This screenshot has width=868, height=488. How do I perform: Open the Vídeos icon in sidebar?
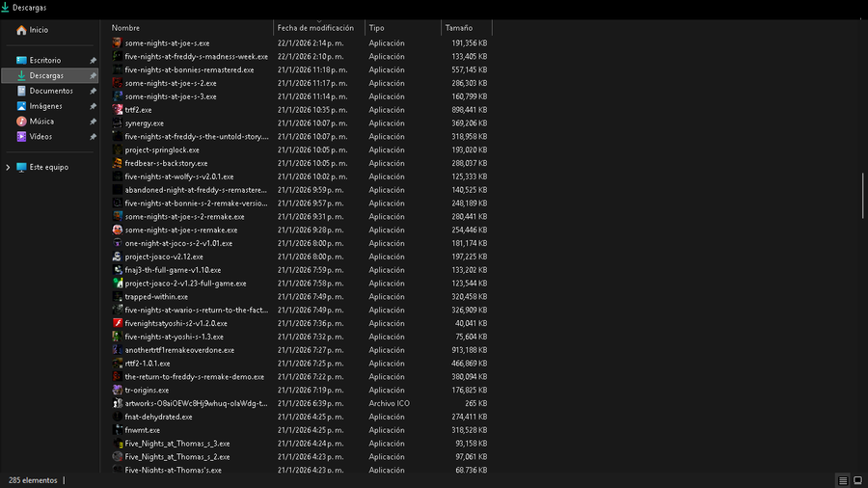pos(21,137)
